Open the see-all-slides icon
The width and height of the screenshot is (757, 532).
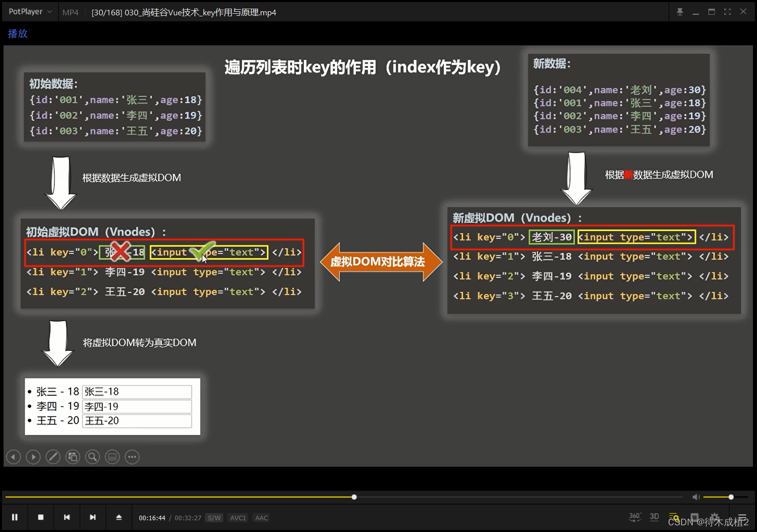click(73, 457)
